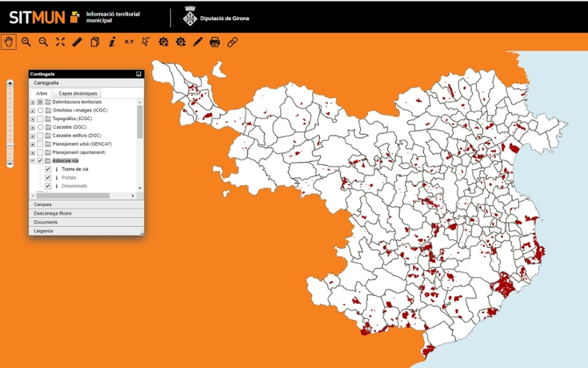Switch to the Capes dinàmiques tab
The width and height of the screenshot is (588, 368).
coord(78,93)
